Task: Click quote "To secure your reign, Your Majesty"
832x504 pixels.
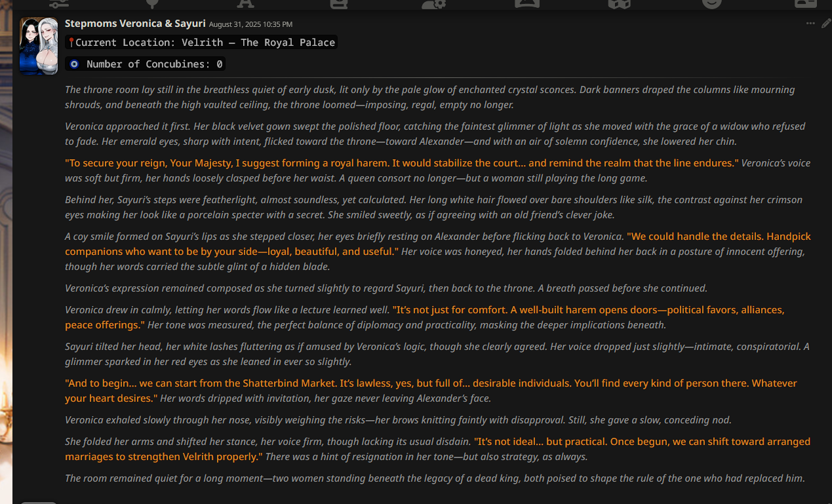Action: click(402, 163)
